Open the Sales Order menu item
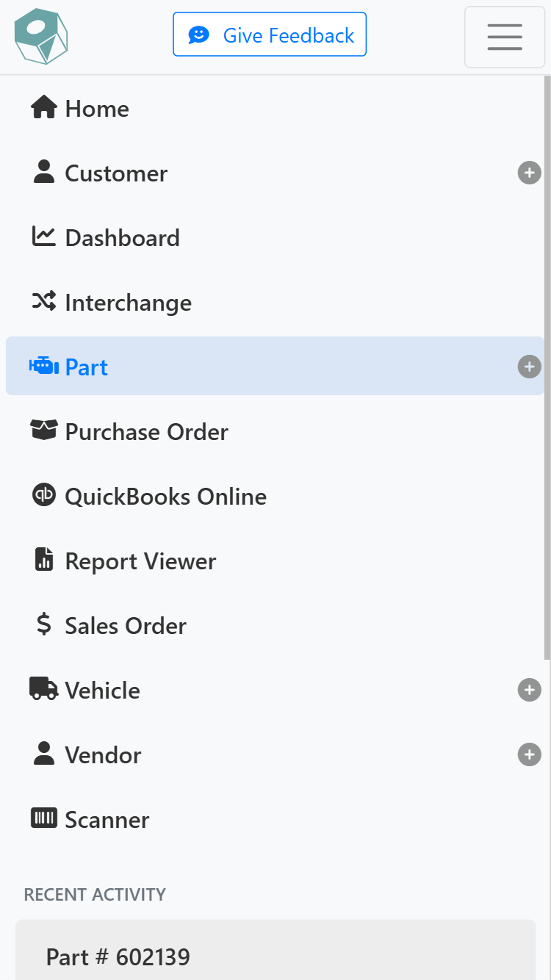Viewport: 551px width, 980px height. tap(126, 626)
